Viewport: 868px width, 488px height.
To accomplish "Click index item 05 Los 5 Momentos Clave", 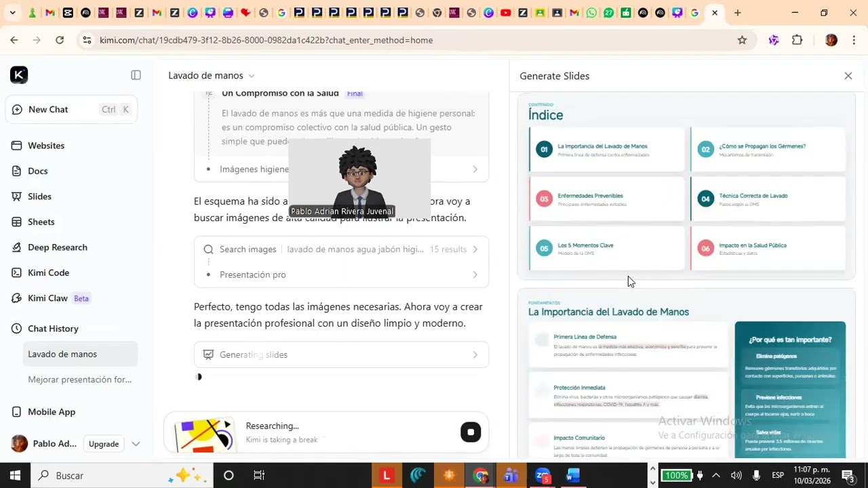I will tap(608, 249).
